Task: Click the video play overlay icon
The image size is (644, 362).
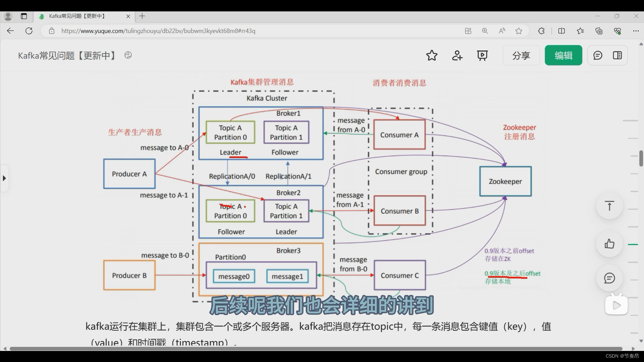Action: pos(616,305)
